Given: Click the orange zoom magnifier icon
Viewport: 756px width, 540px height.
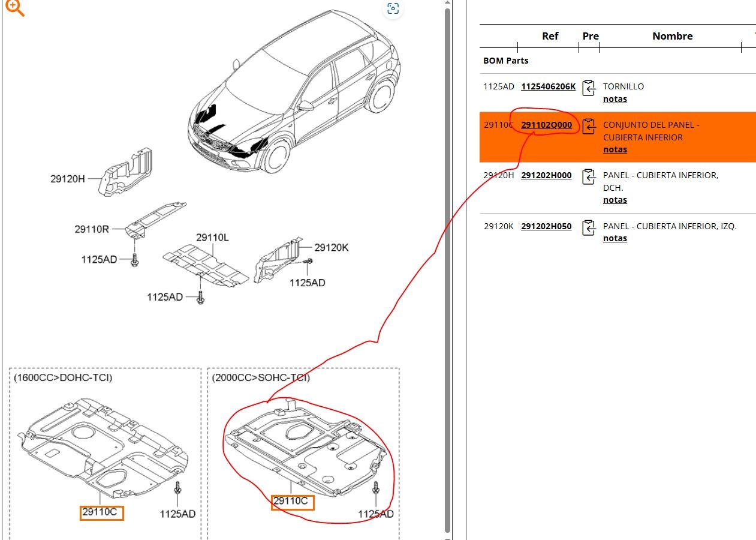Looking at the screenshot, I should tap(14, 7).
